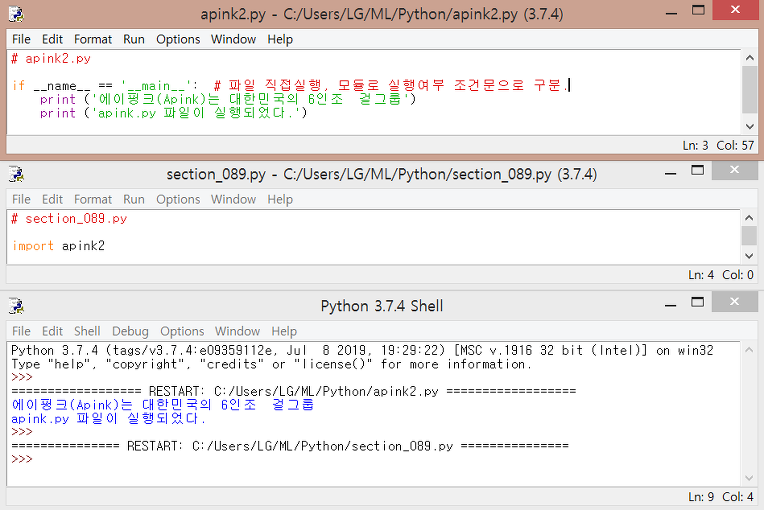Click scrollbar thumb in section_089.py editor
Image resolution: width=764 pixels, height=510 pixels.
tap(749, 235)
